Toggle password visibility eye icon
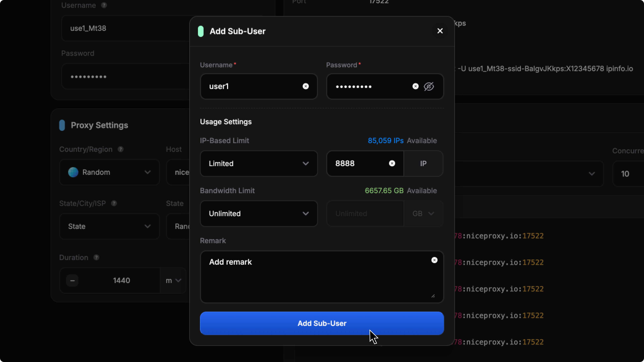The width and height of the screenshot is (644, 362). (429, 86)
